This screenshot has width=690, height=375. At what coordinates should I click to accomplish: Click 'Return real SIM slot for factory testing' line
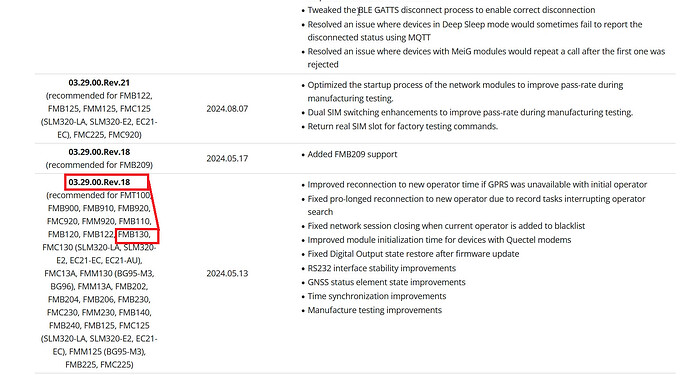403,126
